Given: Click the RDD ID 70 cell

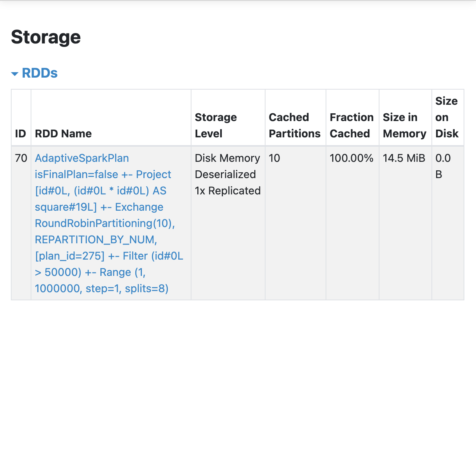Looking at the screenshot, I should 21,158.
